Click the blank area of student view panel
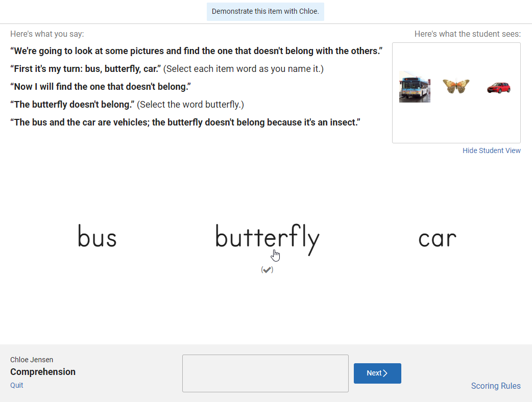 (x=456, y=124)
